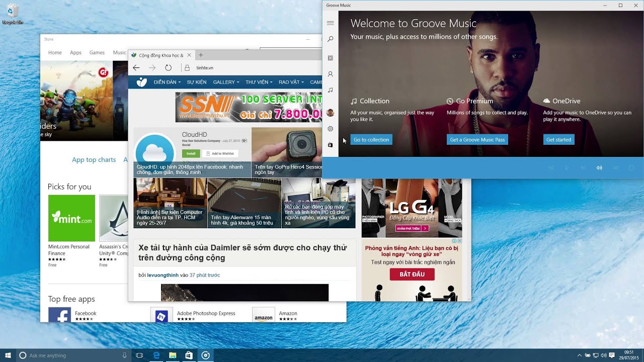644x362 pixels.
Task: Click the Groove Music search icon
Action: pyautogui.click(x=330, y=39)
